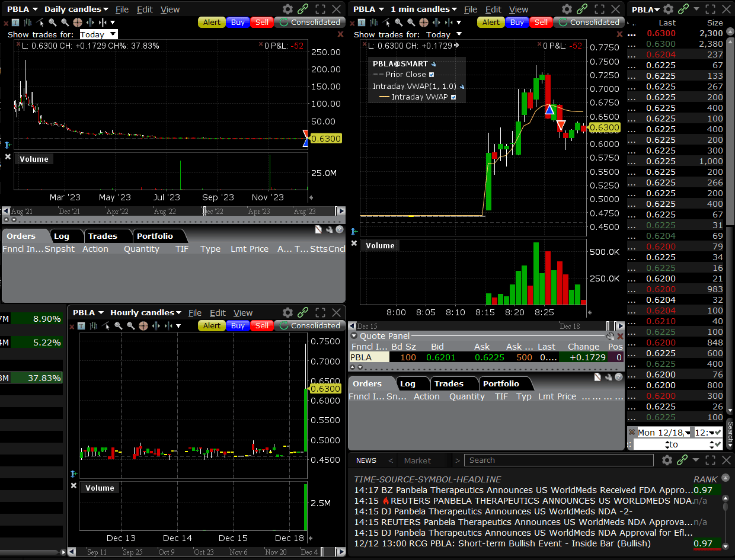Select PBLA row in Quote Panel

click(486, 357)
